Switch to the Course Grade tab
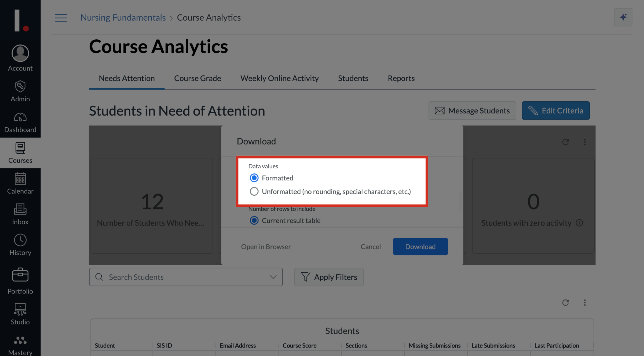644x356 pixels. tap(197, 78)
